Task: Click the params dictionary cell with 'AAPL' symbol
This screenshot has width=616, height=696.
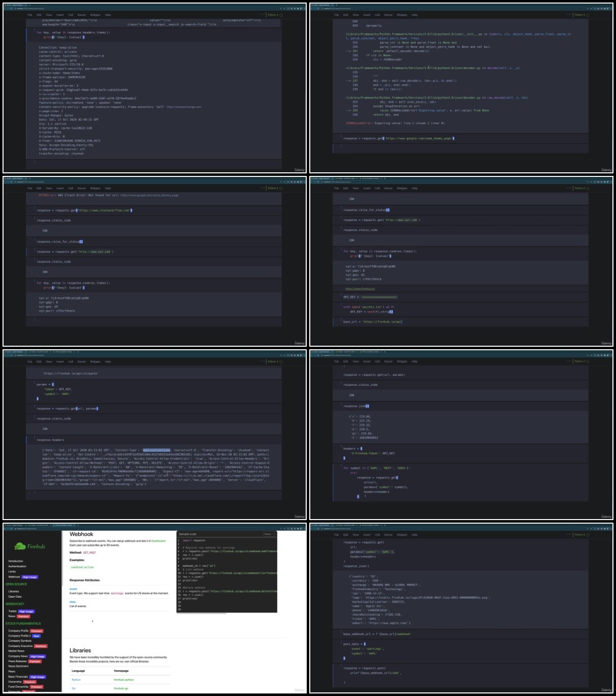Action: click(154, 391)
